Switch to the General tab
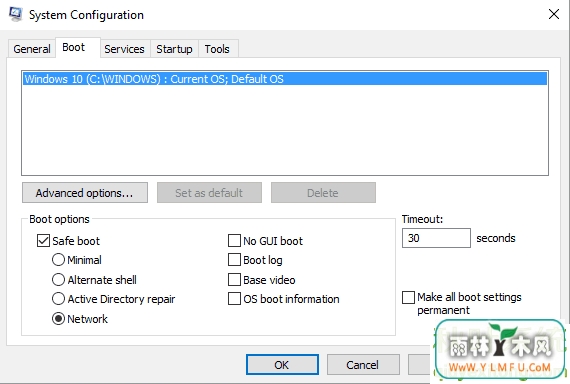The image size is (570, 384). pyautogui.click(x=32, y=49)
